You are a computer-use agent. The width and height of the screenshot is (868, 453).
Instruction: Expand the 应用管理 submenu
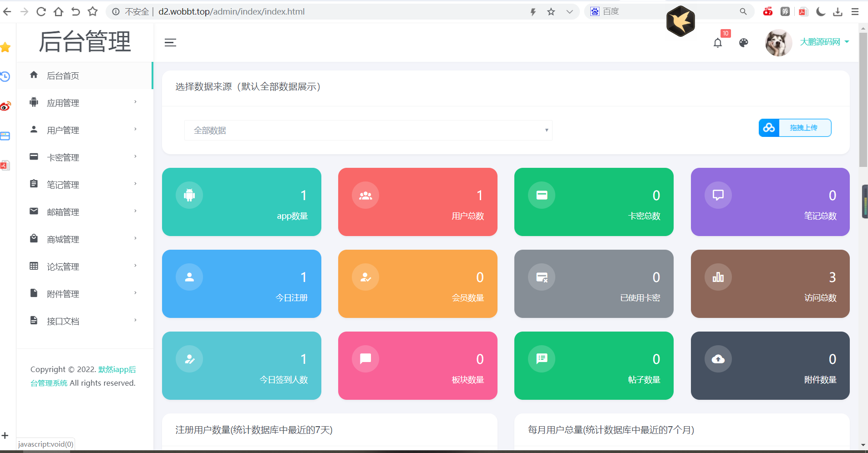(x=63, y=102)
